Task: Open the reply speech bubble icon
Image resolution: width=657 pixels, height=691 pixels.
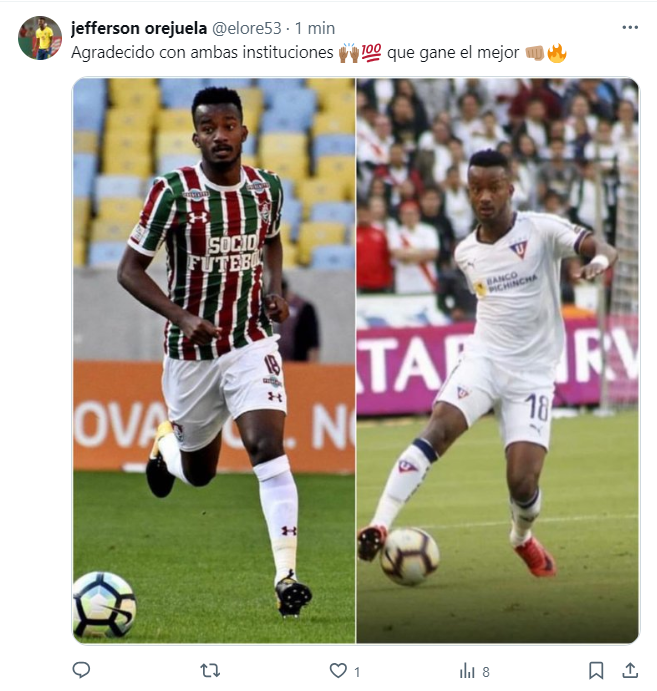Action: point(81,670)
